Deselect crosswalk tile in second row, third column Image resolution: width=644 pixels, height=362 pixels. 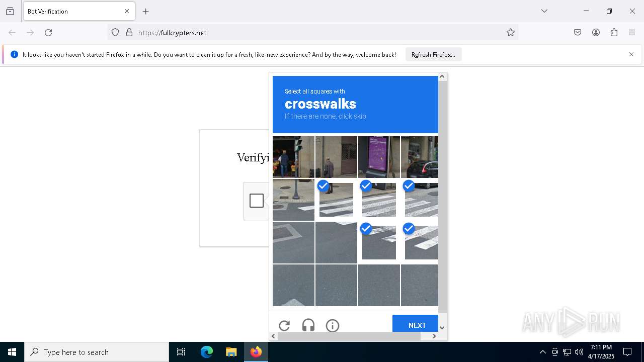379,200
